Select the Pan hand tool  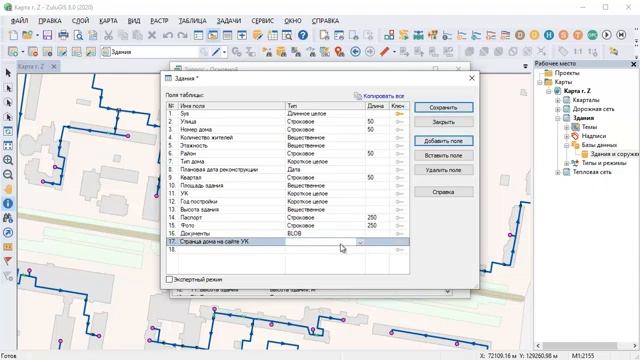(x=8, y=189)
